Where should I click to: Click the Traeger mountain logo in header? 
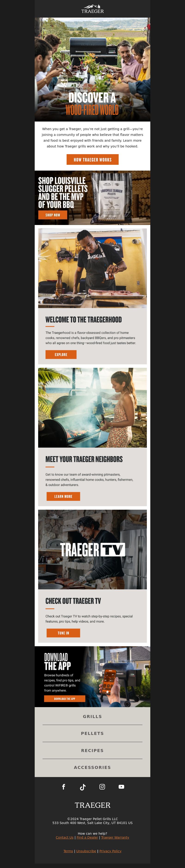(x=92, y=9)
